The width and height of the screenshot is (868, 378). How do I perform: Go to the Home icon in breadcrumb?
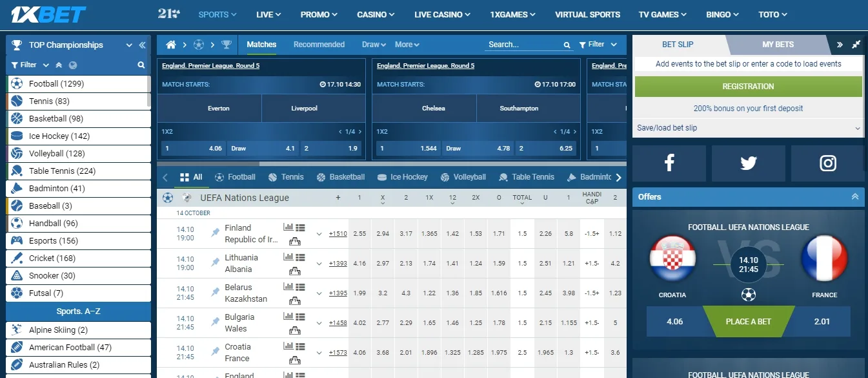tap(171, 45)
